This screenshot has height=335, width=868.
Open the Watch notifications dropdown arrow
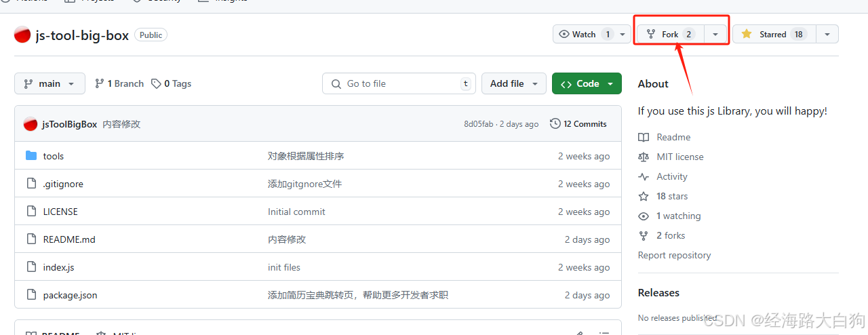tap(624, 34)
